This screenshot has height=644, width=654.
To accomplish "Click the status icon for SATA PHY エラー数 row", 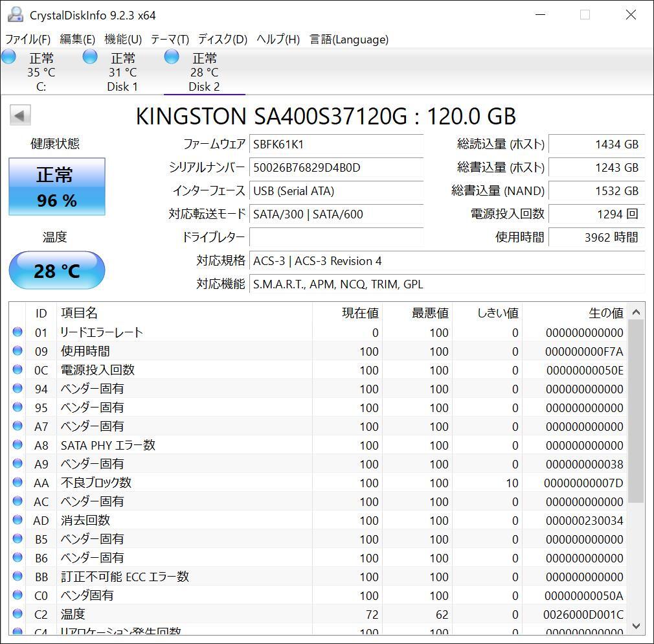I will (17, 445).
